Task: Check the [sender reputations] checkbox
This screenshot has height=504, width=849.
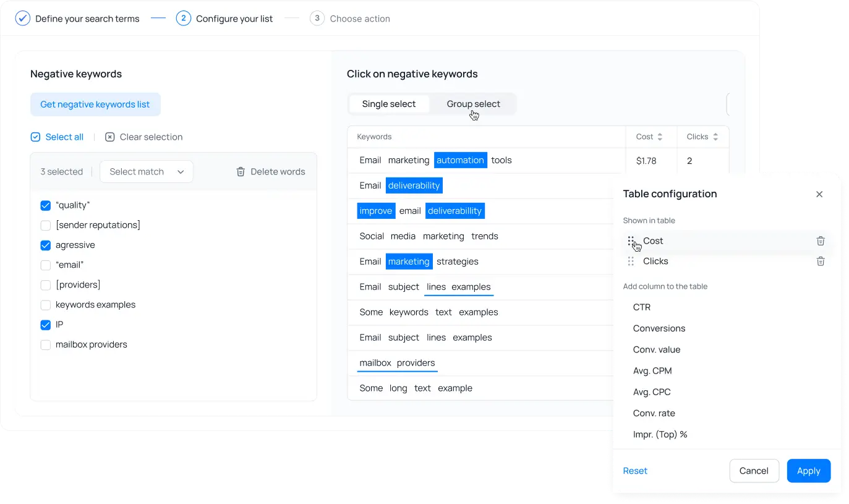Action: [x=45, y=225]
